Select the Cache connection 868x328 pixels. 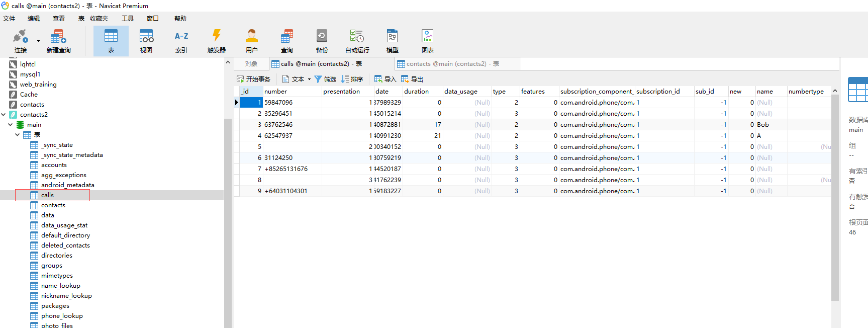click(x=29, y=94)
